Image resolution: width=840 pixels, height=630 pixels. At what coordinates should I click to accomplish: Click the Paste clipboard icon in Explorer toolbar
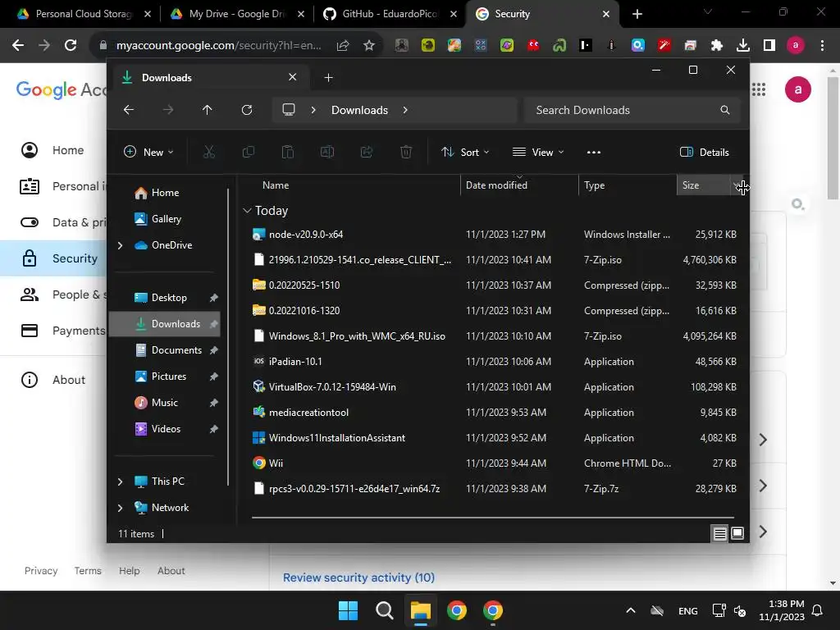click(x=288, y=152)
